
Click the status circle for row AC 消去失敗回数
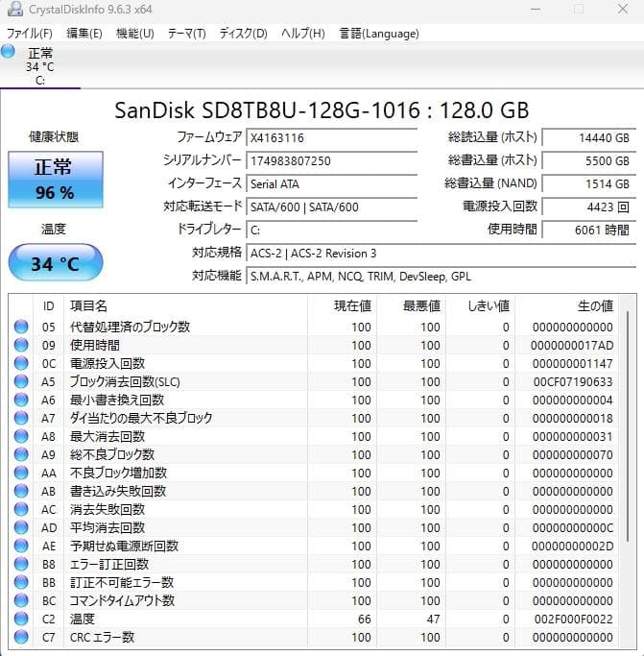pyautogui.click(x=21, y=509)
